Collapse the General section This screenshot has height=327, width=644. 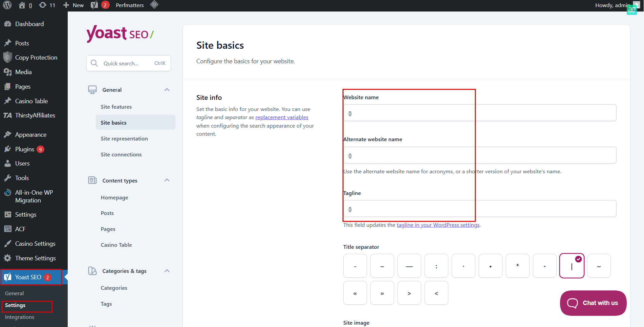coord(167,90)
